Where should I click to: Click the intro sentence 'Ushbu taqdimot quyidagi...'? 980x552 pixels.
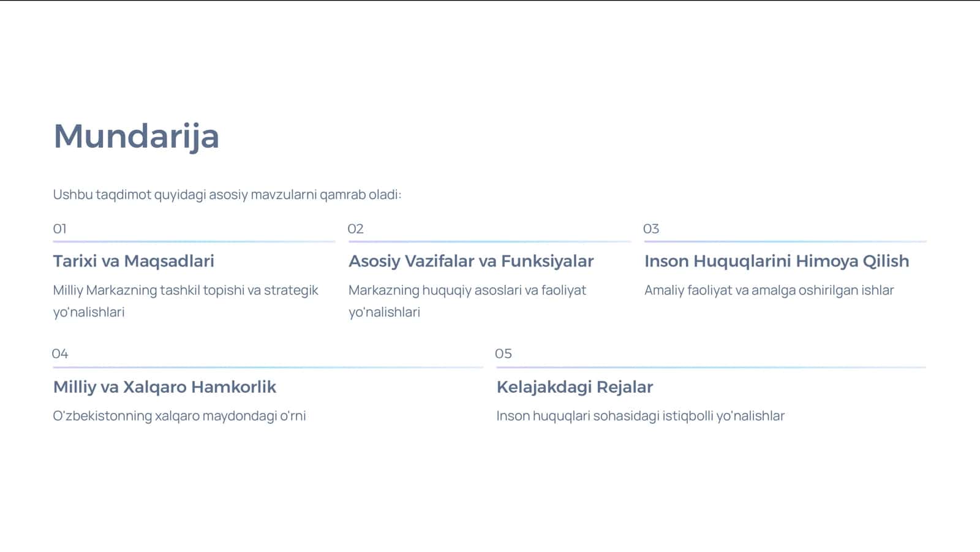tap(227, 195)
